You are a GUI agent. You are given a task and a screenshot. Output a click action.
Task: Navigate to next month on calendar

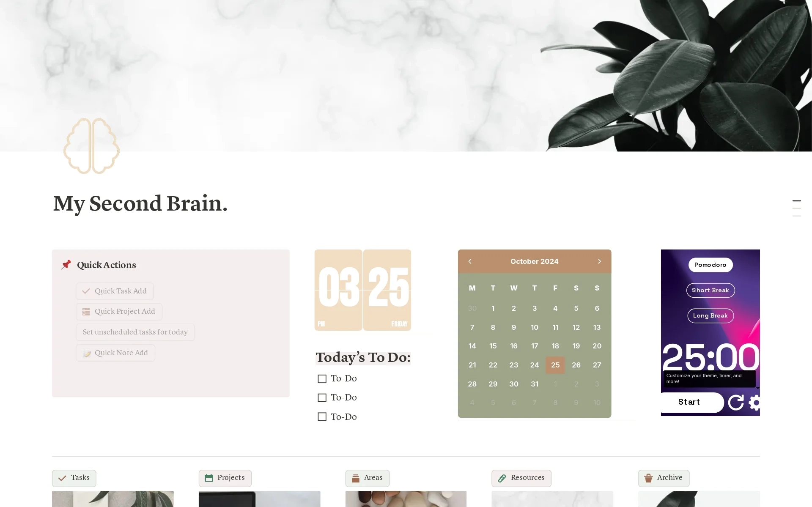599,261
